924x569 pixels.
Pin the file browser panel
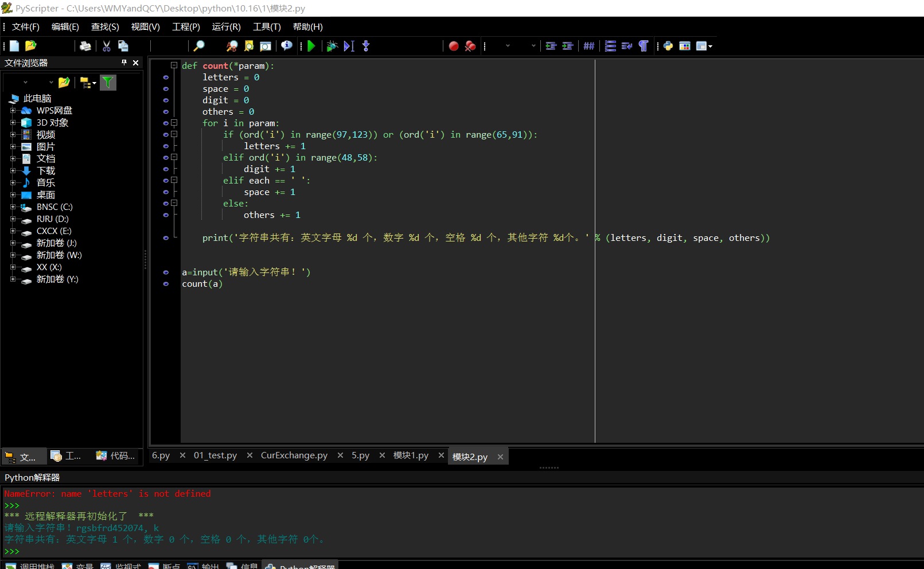pyautogui.click(x=124, y=63)
